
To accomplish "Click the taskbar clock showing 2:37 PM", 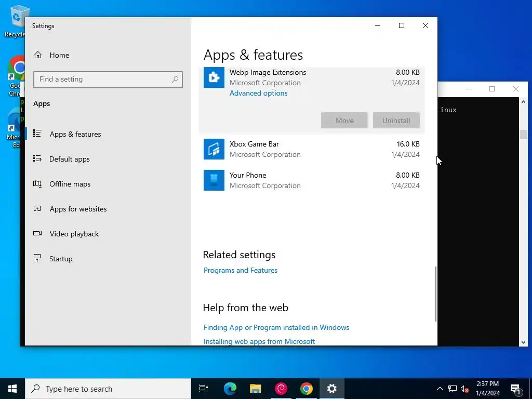I will pyautogui.click(x=488, y=389).
